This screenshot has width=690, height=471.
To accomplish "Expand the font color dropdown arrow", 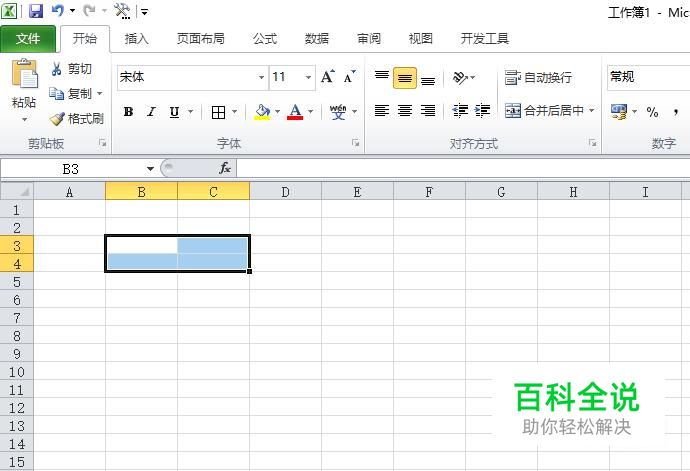I will pyautogui.click(x=310, y=112).
